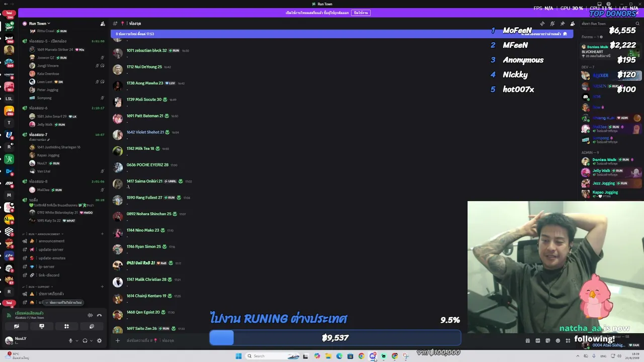Show hidden system tray icons
The image size is (644, 362).
[x=578, y=356]
